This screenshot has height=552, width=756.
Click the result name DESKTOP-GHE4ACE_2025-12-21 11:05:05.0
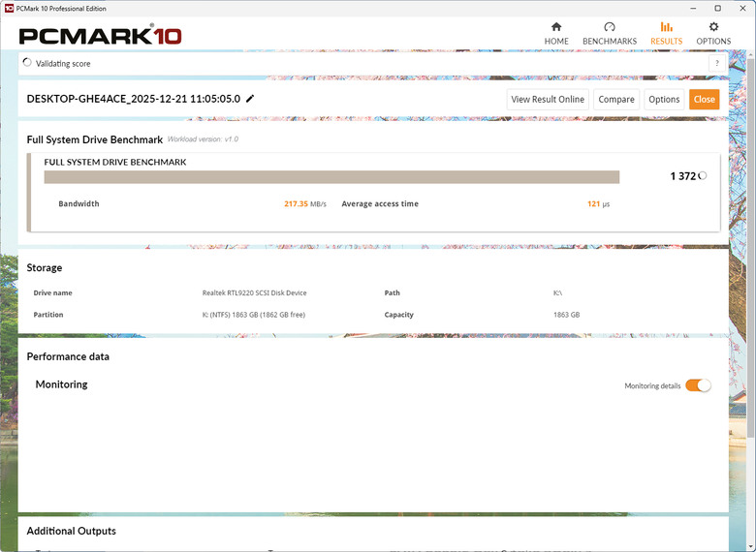click(x=134, y=99)
